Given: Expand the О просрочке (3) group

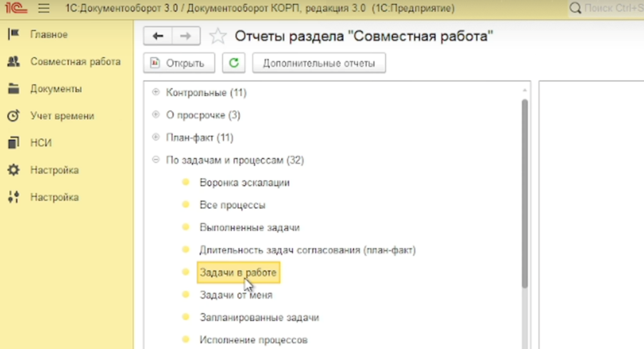Looking at the screenshot, I should 156,115.
